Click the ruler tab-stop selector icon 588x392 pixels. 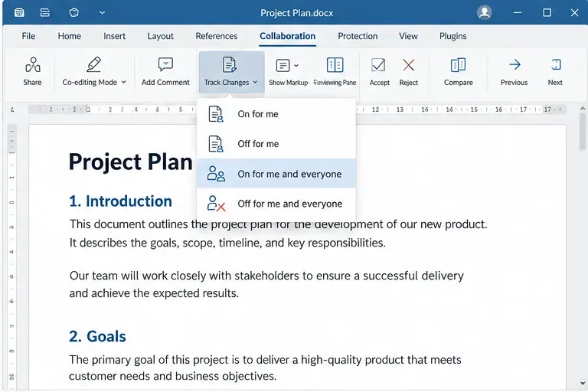click(12, 110)
